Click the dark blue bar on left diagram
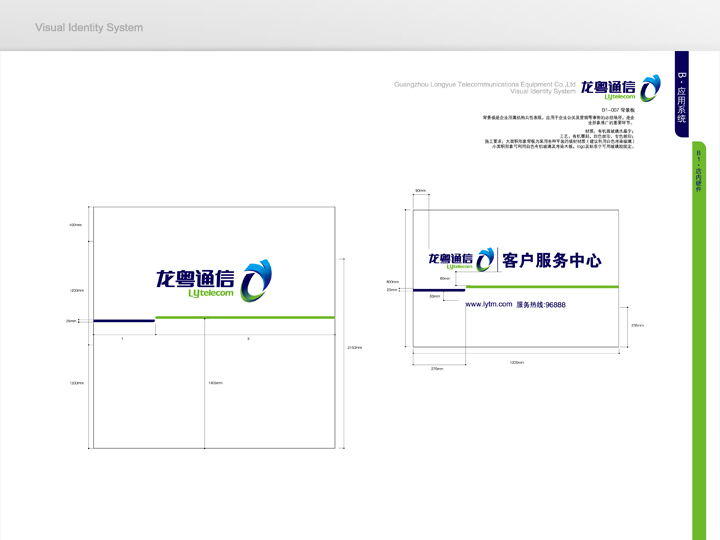Viewport: 720px width, 540px height. click(x=124, y=321)
